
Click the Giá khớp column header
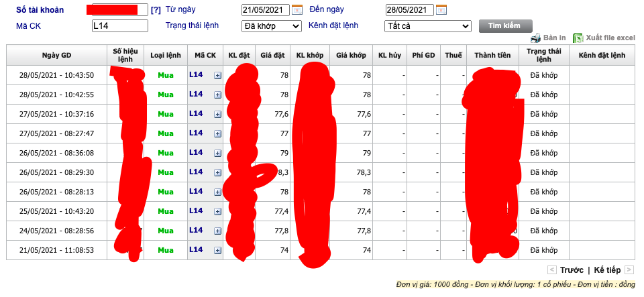tap(351, 55)
